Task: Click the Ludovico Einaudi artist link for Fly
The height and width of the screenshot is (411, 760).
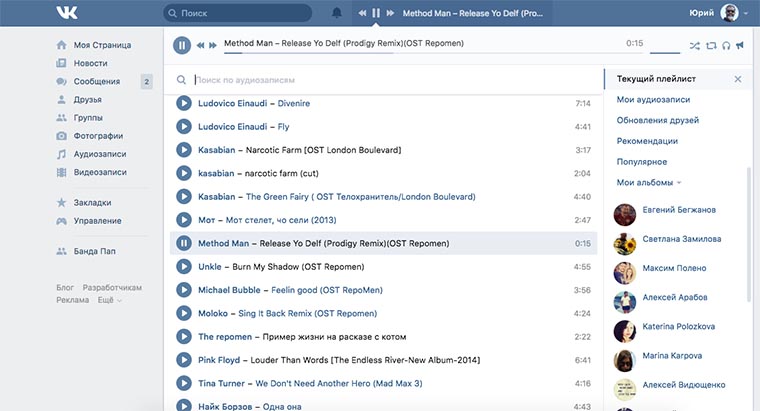Action: (232, 126)
